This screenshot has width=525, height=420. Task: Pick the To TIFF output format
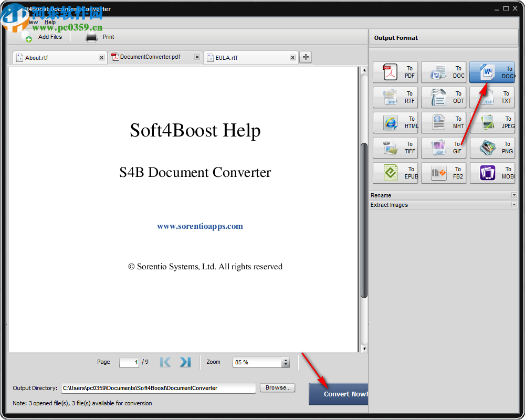[395, 148]
